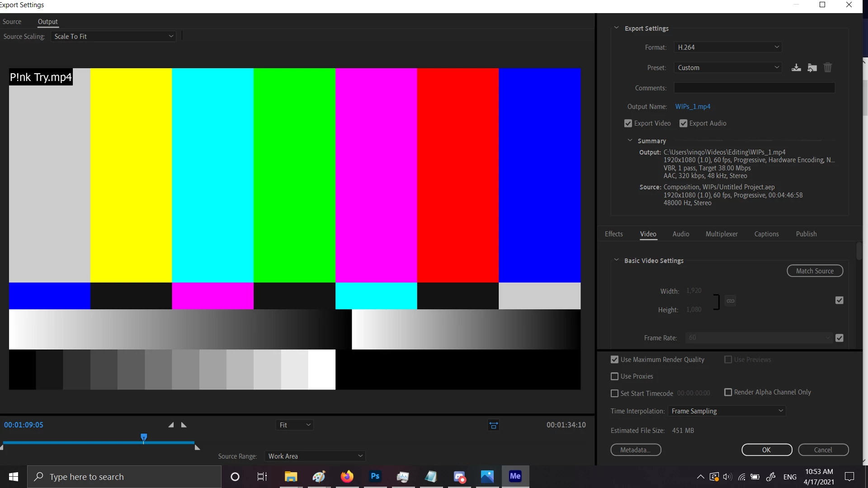Open Time Interpolation Frame Sampling dropdown
This screenshot has width=868, height=488.
click(x=726, y=411)
